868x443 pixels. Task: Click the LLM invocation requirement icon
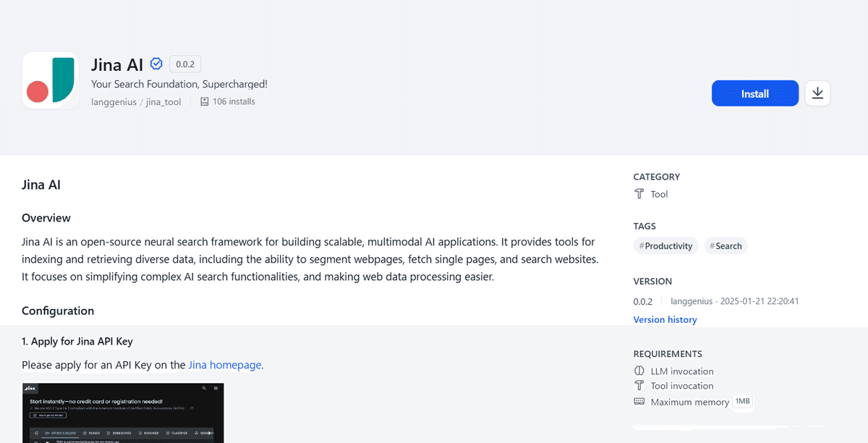coord(639,371)
